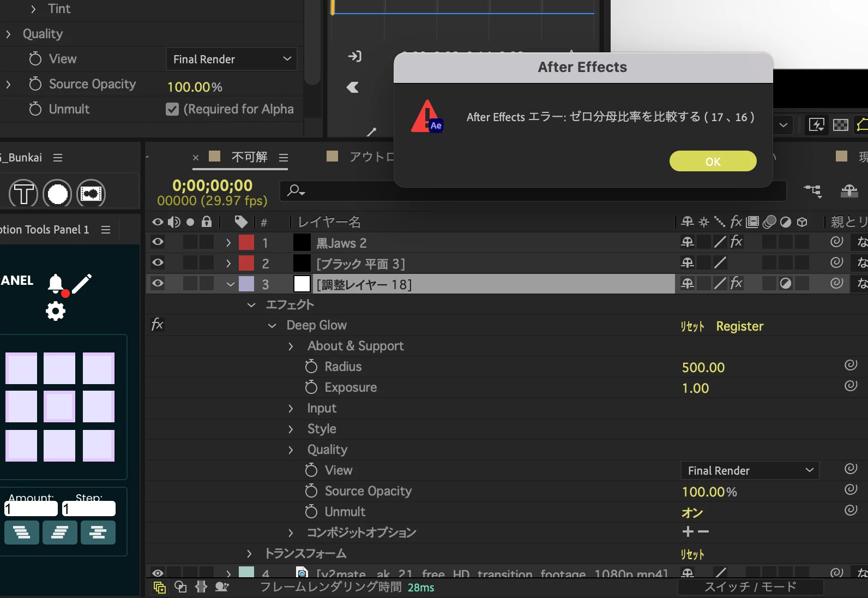This screenshot has height=598, width=868.
Task: Toggle visibility of layer 4 footage
Action: coord(158,573)
